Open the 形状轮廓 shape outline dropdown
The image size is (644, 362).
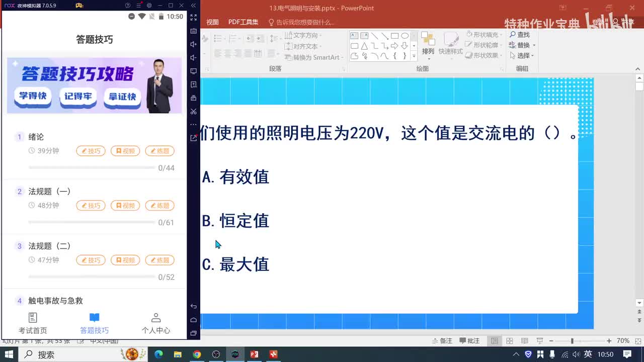[x=485, y=45]
